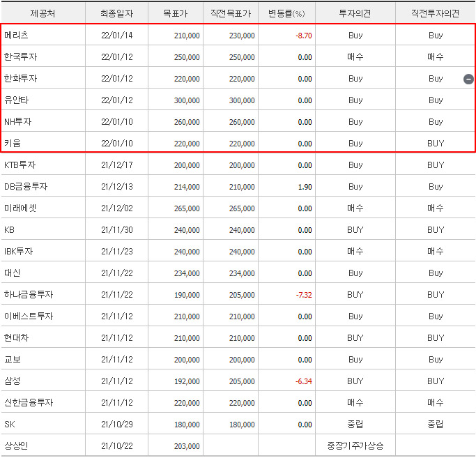Click the 190,000 target price value
The width and height of the screenshot is (476, 458).
click(187, 295)
